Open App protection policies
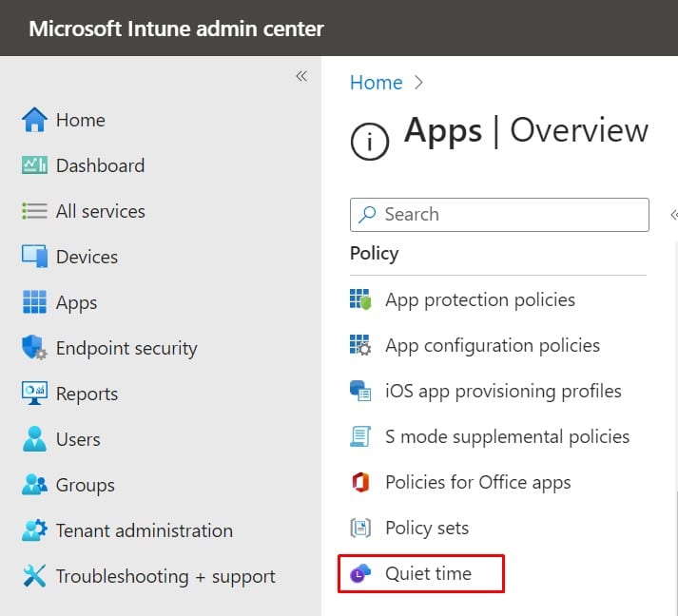The image size is (678, 616). 480,299
